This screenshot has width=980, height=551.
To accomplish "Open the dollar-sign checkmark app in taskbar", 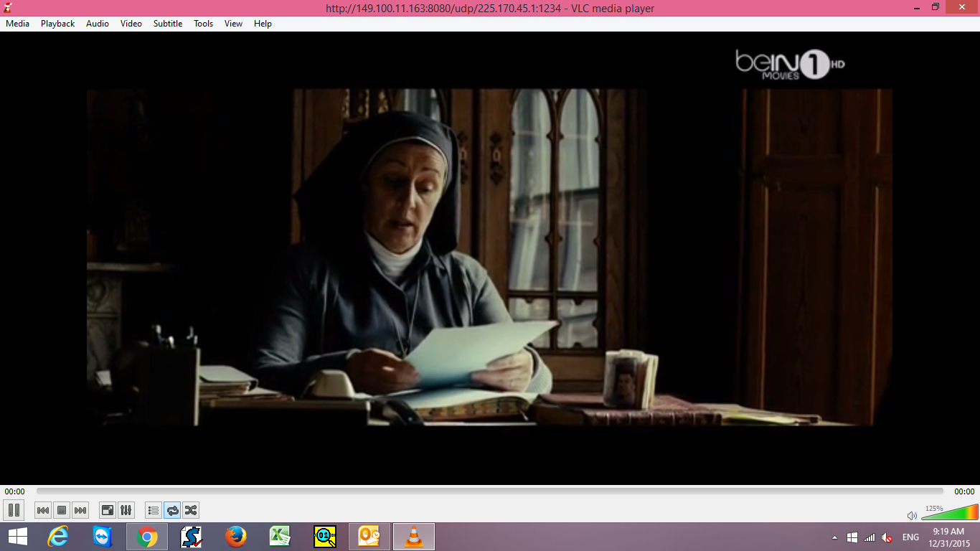I will pyautogui.click(x=192, y=537).
